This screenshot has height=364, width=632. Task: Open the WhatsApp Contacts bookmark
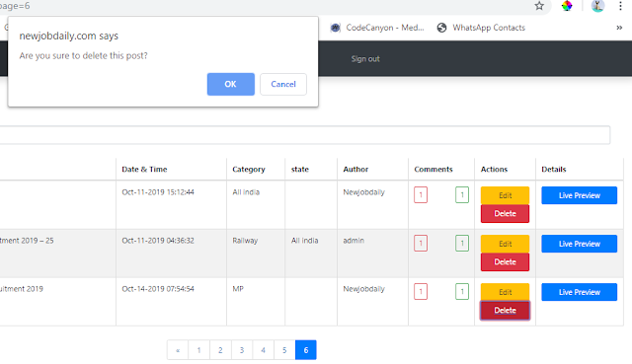pyautogui.click(x=481, y=28)
